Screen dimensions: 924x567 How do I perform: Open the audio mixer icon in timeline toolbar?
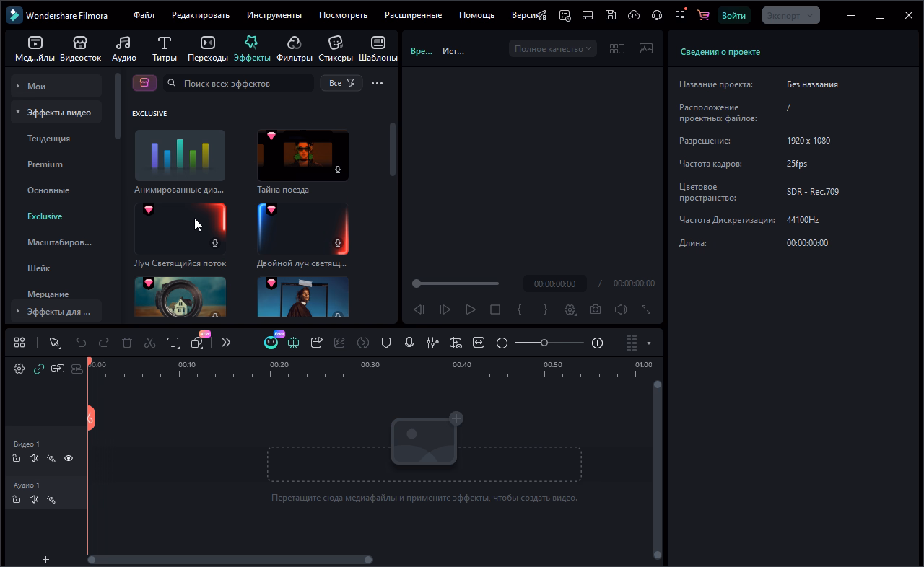click(432, 343)
